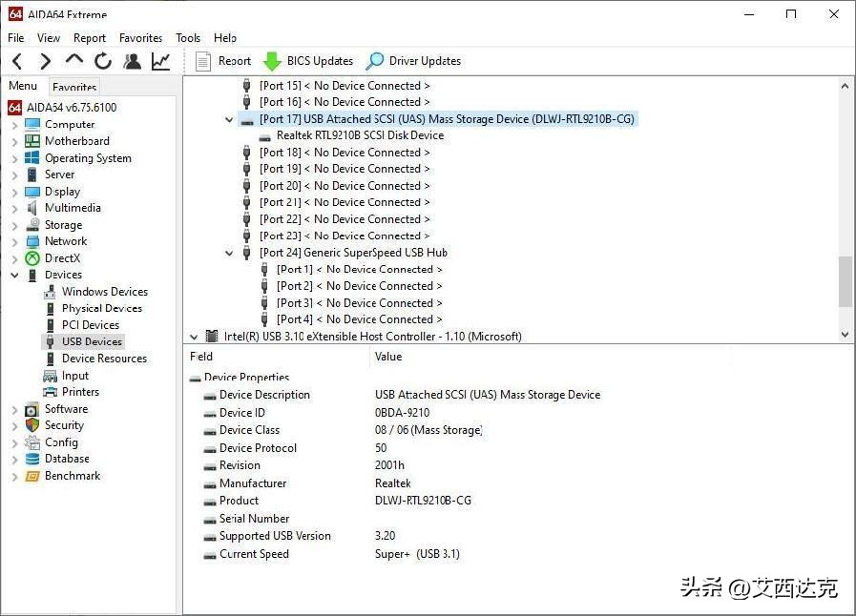Select PCI Devices in the sidebar
Image resolution: width=856 pixels, height=616 pixels.
coord(90,324)
